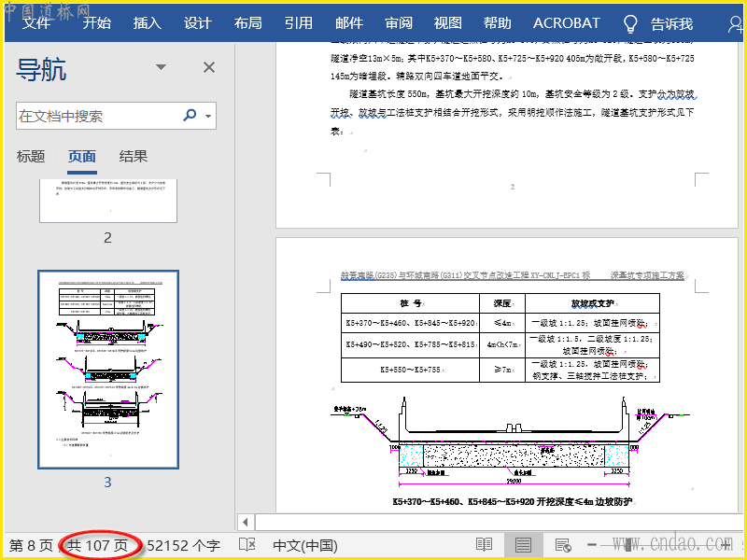Click the page number label 3
The image size is (747, 560).
click(x=107, y=482)
